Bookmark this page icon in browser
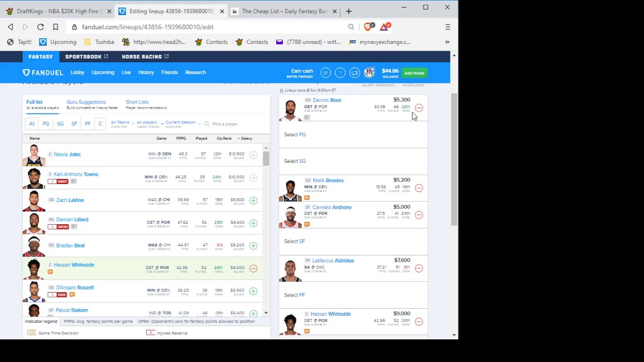The image size is (644, 362). point(55,27)
